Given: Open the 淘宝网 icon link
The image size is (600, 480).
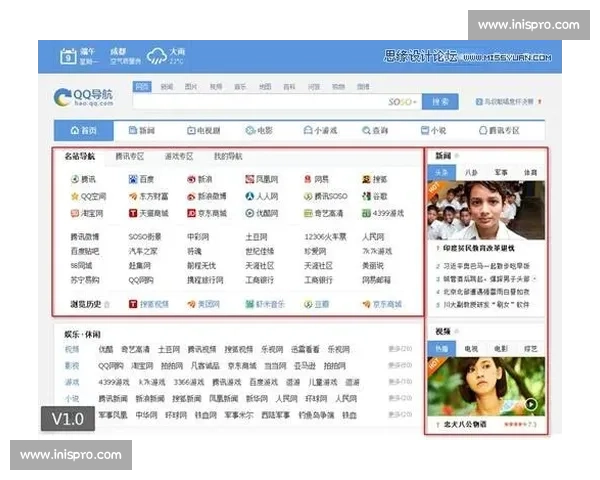Looking at the screenshot, I should pyautogui.click(x=75, y=213).
